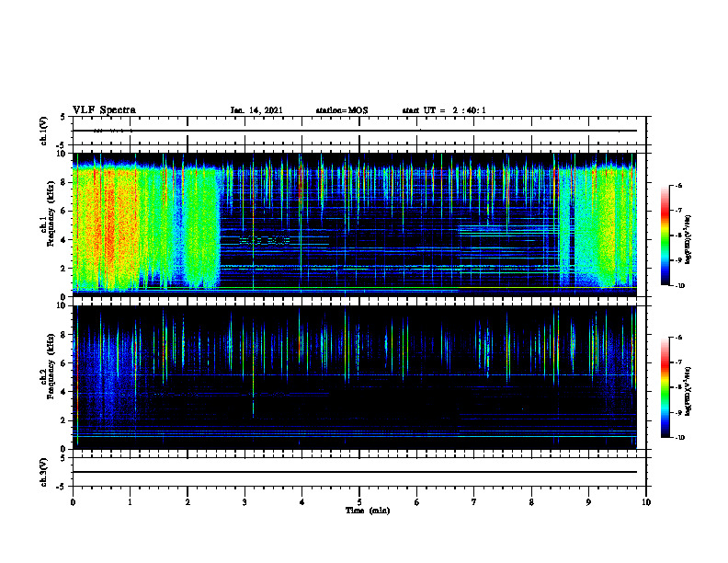Click the 'Time (min)' x-axis label
Viewport: 728px width, 563px height.
[x=368, y=511]
